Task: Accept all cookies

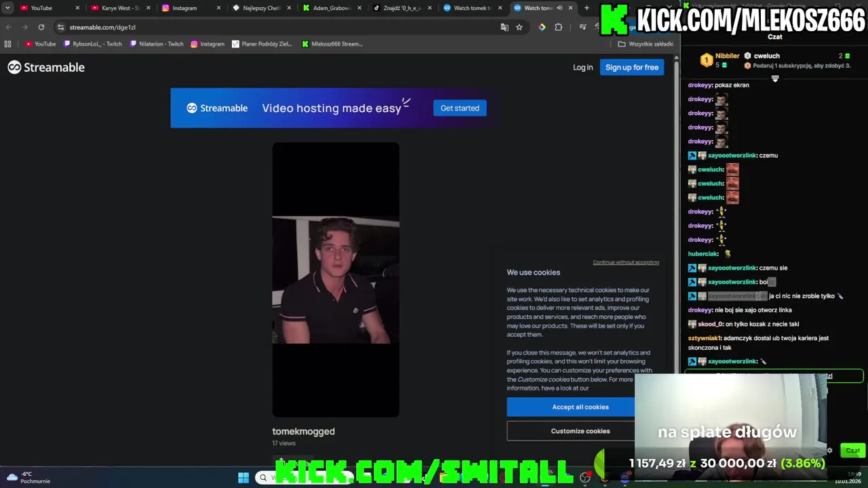Action: (580, 407)
